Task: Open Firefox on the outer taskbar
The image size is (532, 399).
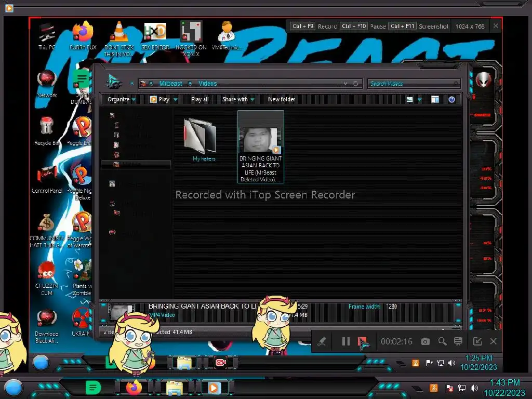Action: (134, 388)
